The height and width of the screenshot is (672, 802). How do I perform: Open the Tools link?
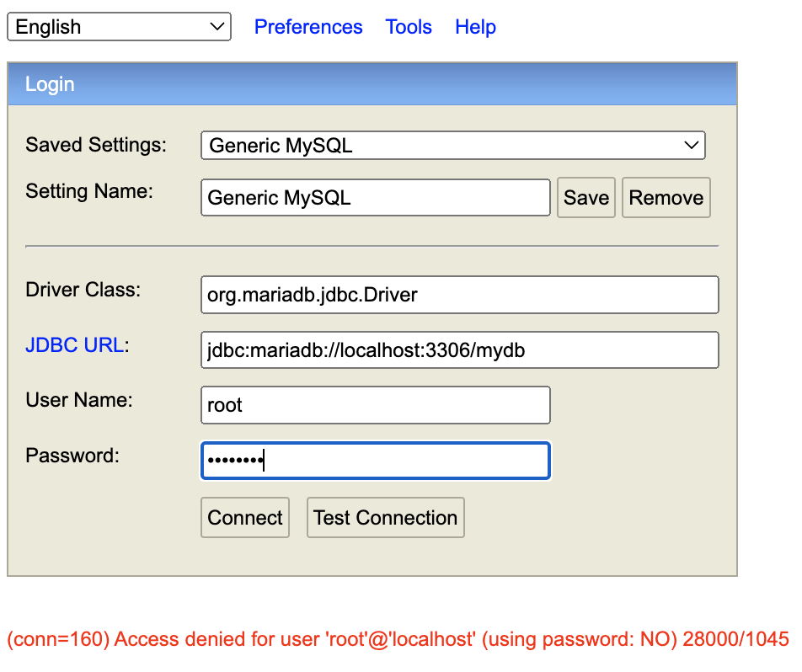pos(409,27)
